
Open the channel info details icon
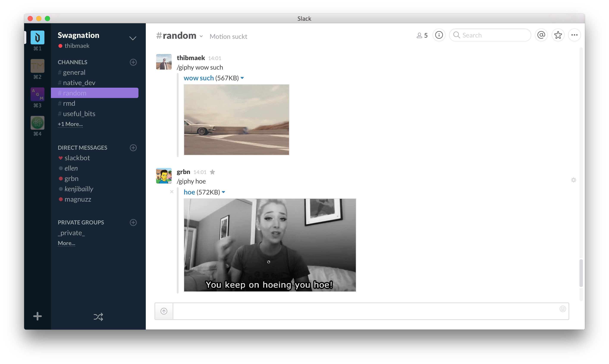[x=439, y=35]
